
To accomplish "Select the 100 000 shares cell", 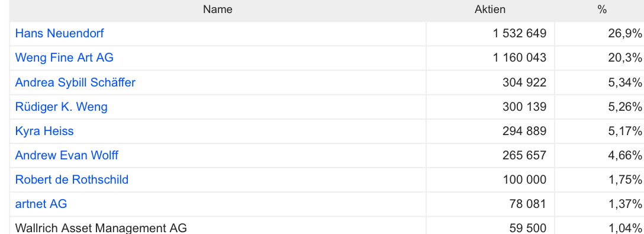I will pos(490,180).
